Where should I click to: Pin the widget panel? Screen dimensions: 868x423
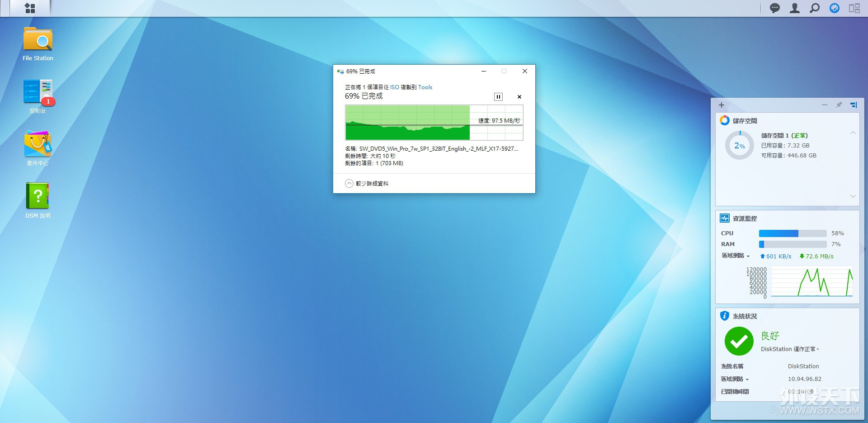pos(839,105)
